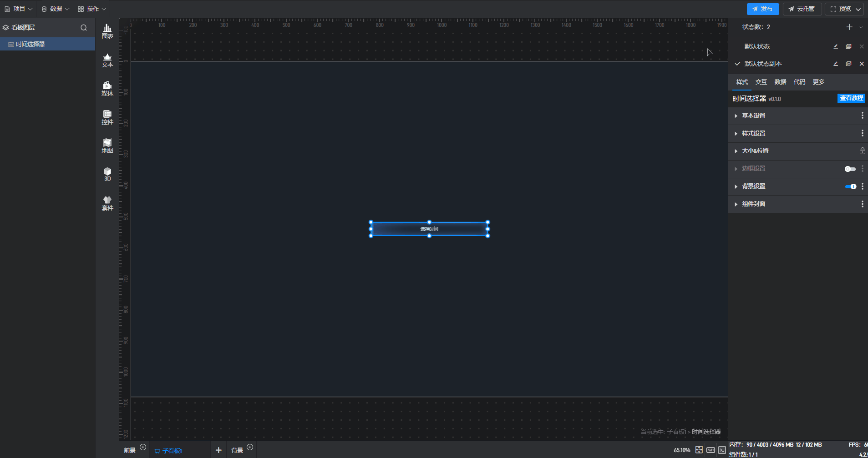Expand the 边框设置 section
The height and width of the screenshot is (458, 868).
pos(736,169)
